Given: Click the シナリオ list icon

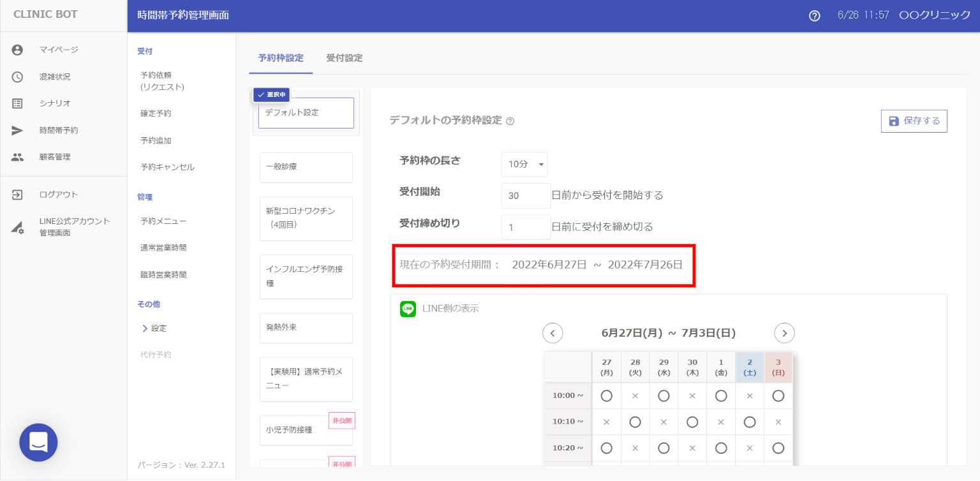Looking at the screenshot, I should pos(17,103).
